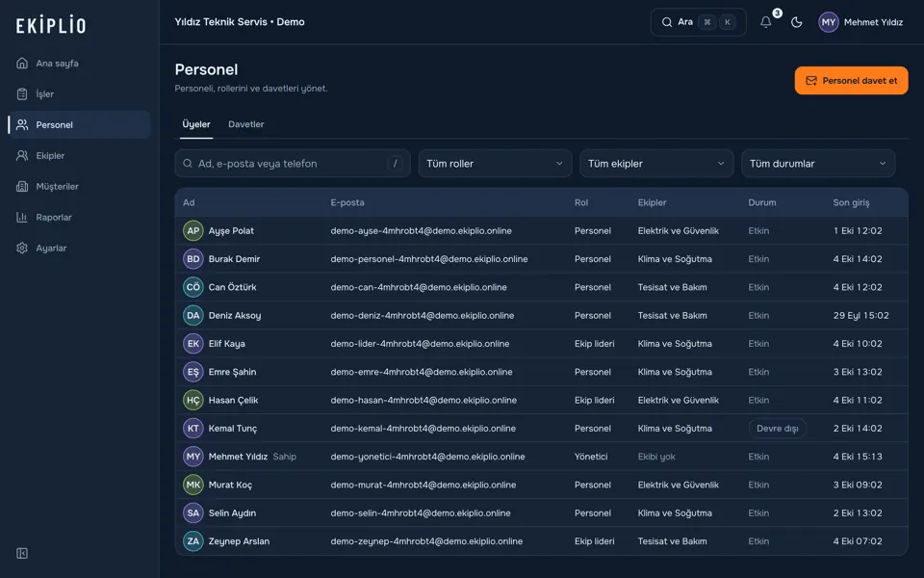Open the Ayarlar gear icon
The image size is (924, 578).
(22, 248)
